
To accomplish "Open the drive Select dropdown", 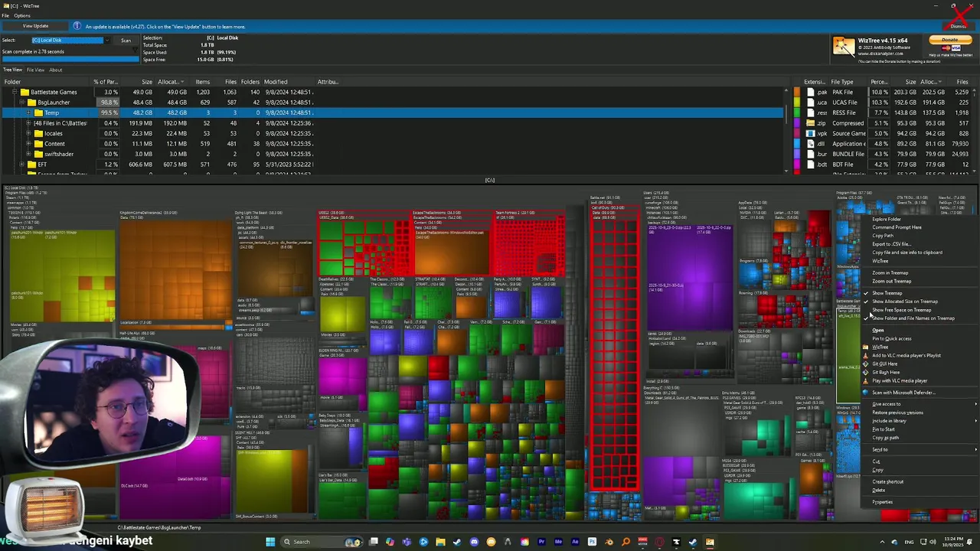I will point(106,40).
